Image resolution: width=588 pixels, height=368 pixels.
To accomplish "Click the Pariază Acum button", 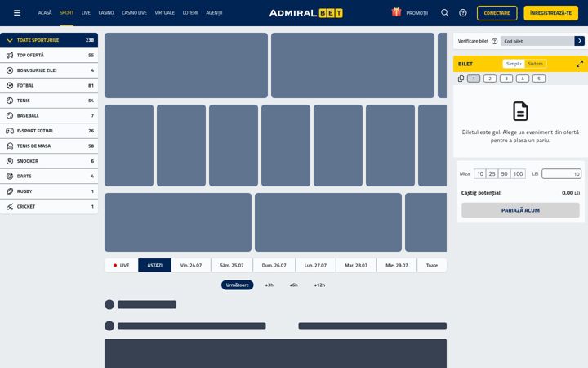I will (x=520, y=210).
